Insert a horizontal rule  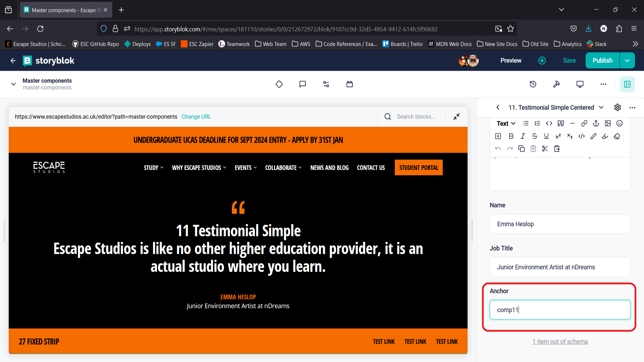pos(573,123)
